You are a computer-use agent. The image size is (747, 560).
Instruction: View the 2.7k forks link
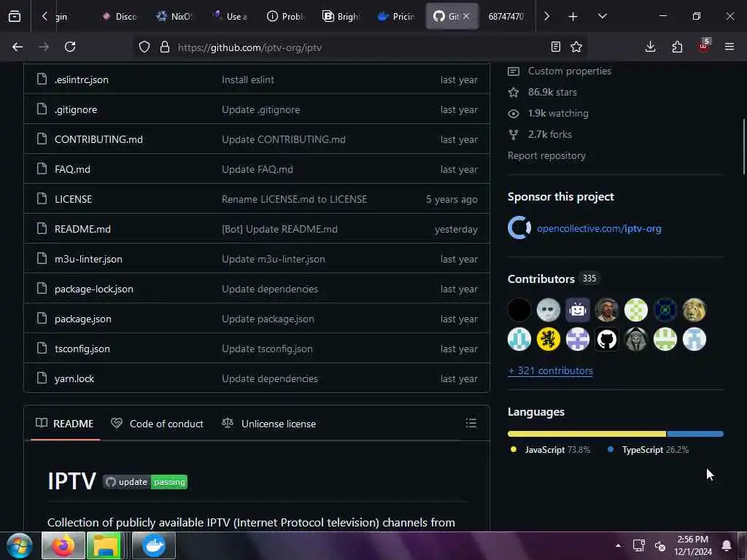[x=550, y=134]
